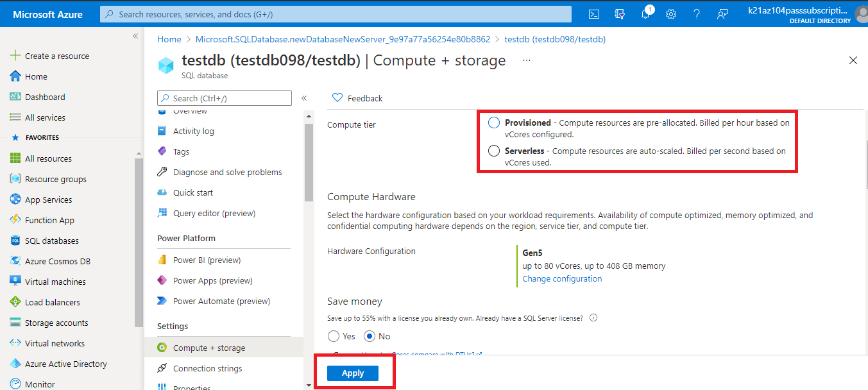868x390 pixels.
Task: Open Query editor (preview) menu item
Action: (x=214, y=213)
